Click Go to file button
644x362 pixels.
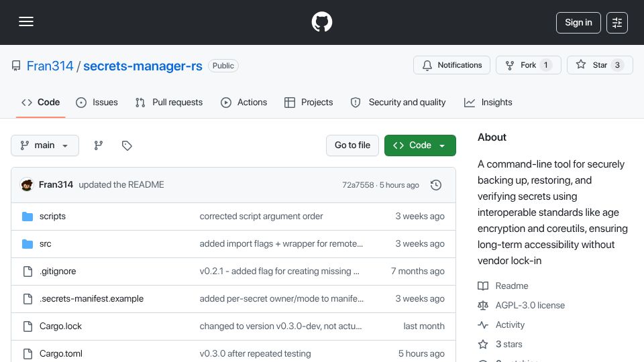tap(352, 145)
